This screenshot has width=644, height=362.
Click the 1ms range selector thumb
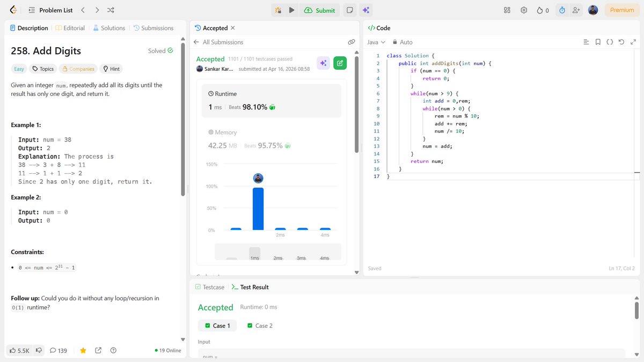tap(255, 253)
